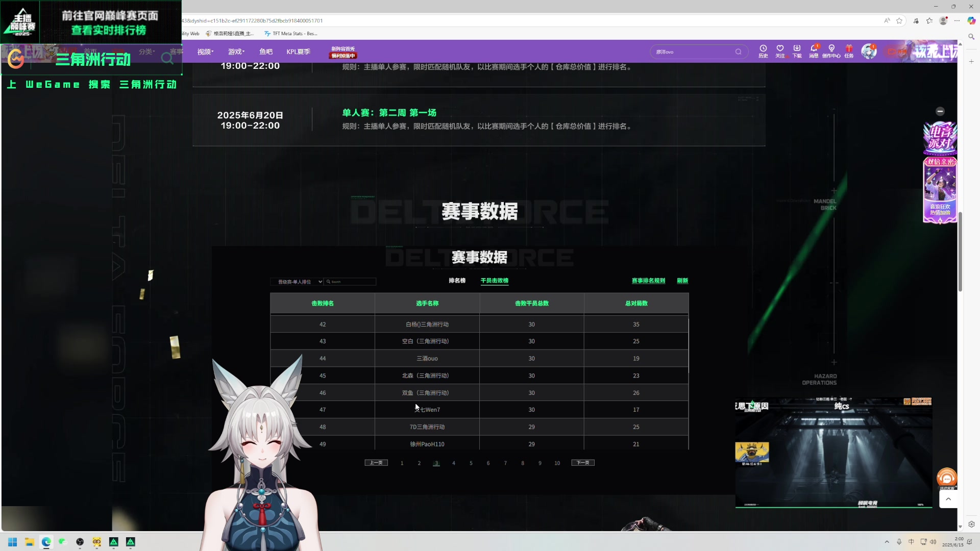Open the Messages (消息) bell icon

coord(814,51)
